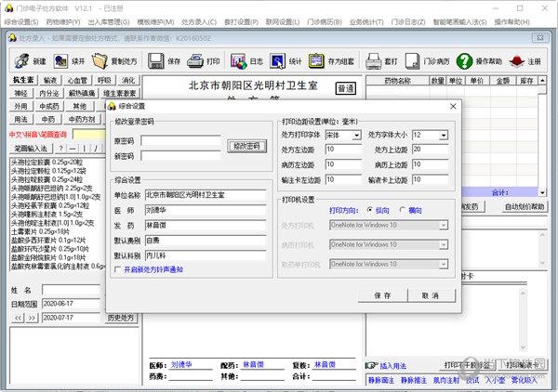Click the 自动划价帮助 button
This screenshot has height=392, width=558.
[x=525, y=206]
